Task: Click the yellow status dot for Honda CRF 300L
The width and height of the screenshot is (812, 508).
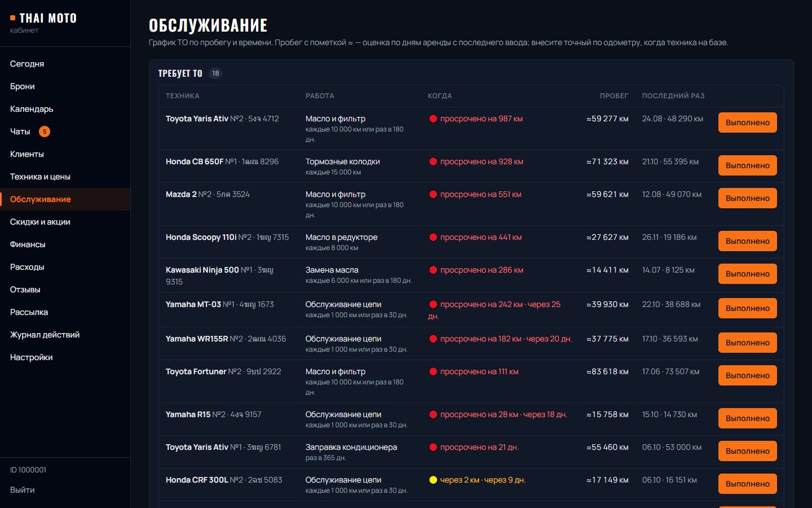Action: pyautogui.click(x=433, y=480)
